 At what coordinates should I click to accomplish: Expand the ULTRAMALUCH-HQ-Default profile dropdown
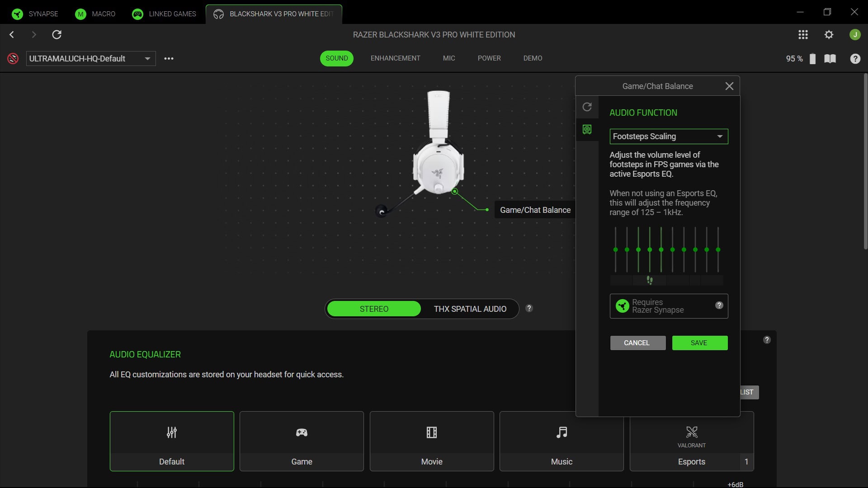click(91, 58)
